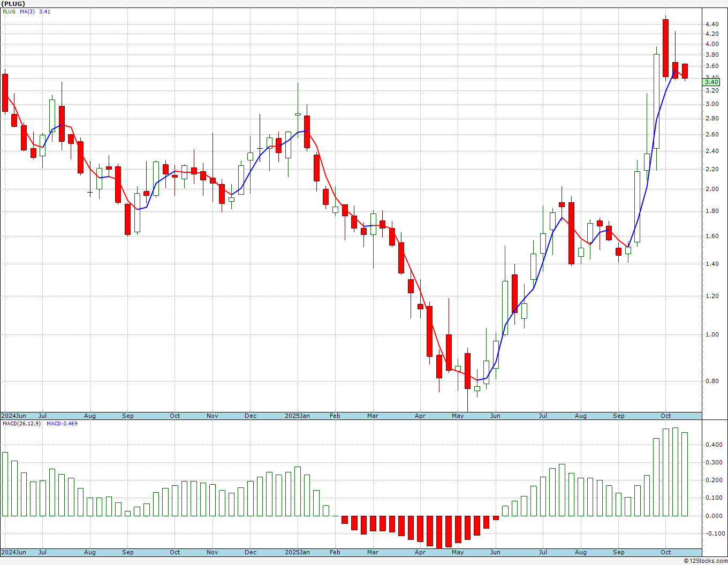Screen dimensions: 728x565
Task: Select the 0.100 MACD axis value
Action: coord(714,498)
